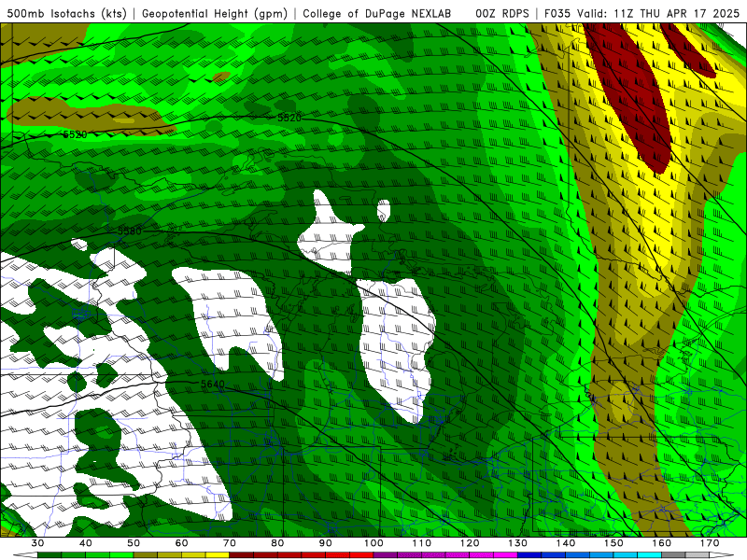Viewport: 747px width, 560px height.
Task: Click the 5640 height contour label
Action: coord(213,384)
